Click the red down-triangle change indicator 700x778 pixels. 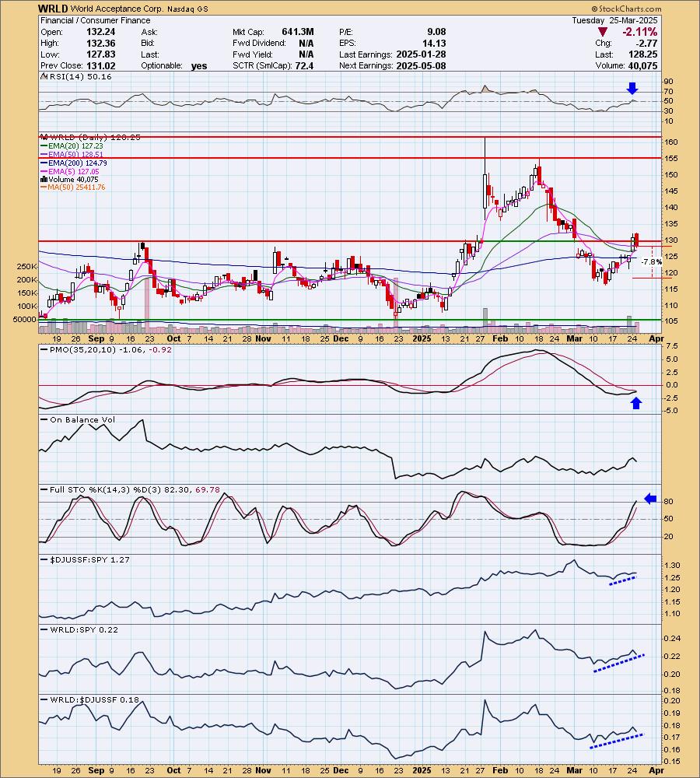point(602,32)
